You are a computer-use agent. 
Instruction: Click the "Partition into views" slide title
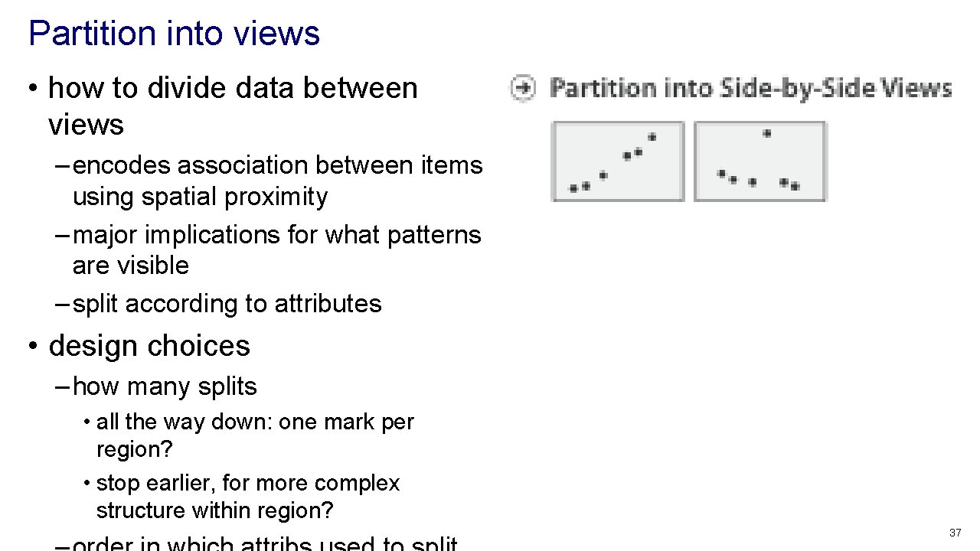tap(174, 34)
